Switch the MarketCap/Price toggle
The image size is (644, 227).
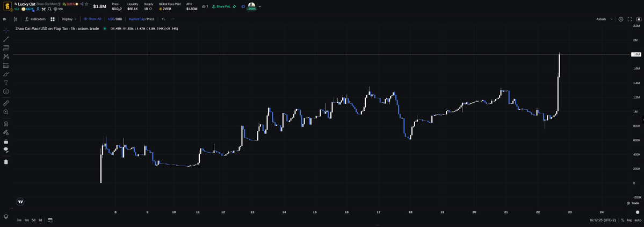tap(141, 19)
